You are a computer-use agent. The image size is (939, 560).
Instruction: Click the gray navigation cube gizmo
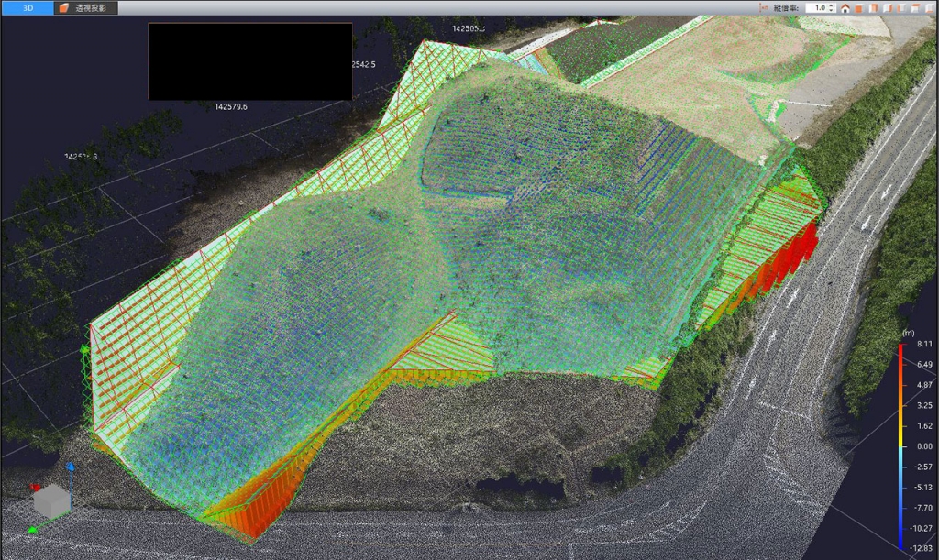(x=50, y=500)
